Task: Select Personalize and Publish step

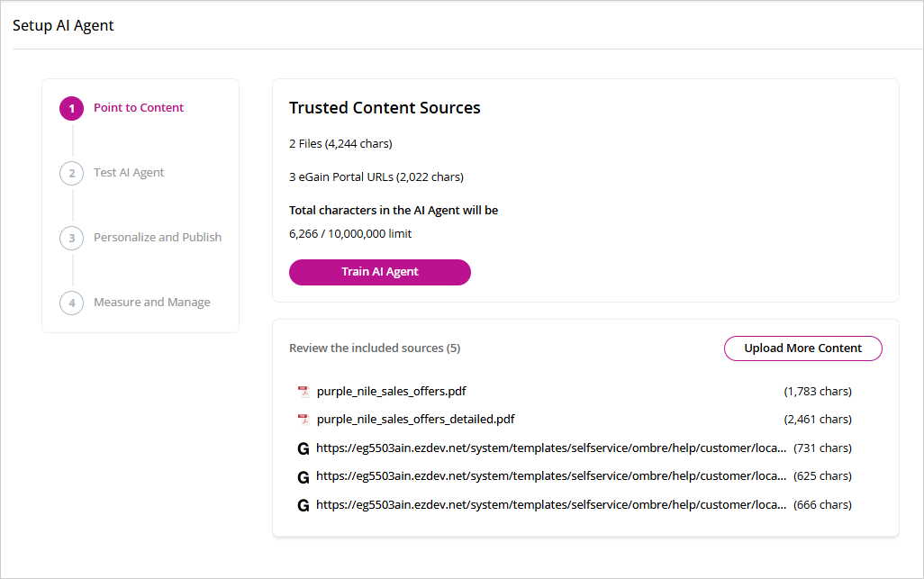Action: 158,238
